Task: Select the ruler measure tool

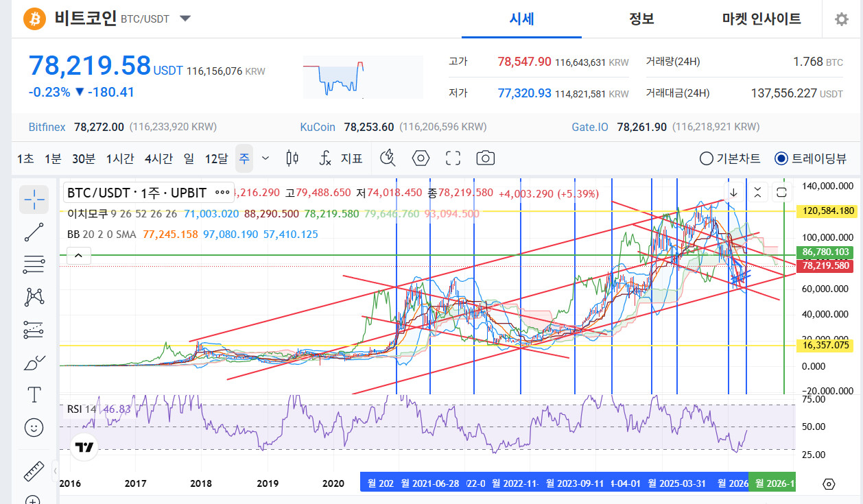Action: [x=34, y=471]
